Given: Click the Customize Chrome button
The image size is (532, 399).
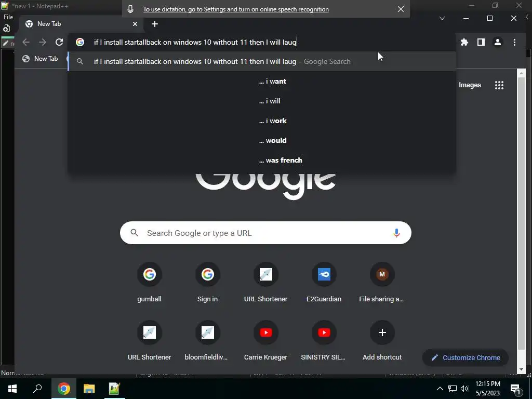Looking at the screenshot, I should coord(465,357).
